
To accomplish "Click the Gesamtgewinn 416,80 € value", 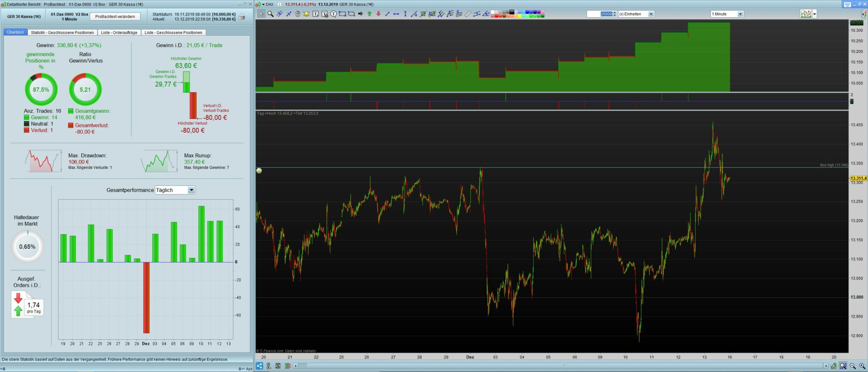I will [x=86, y=117].
